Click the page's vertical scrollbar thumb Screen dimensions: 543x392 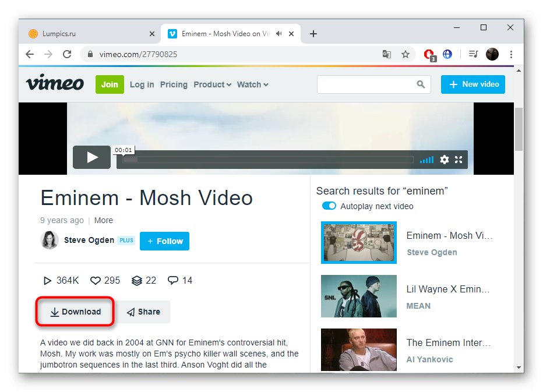pos(519,129)
